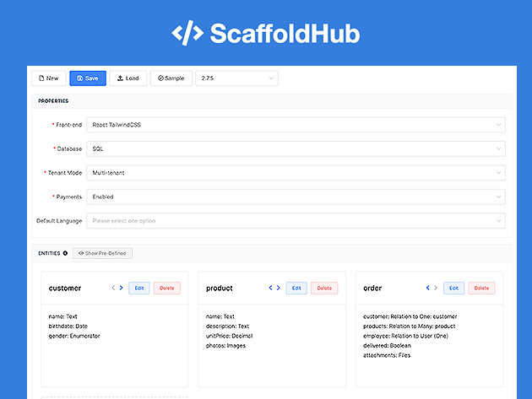Click the PROPERTIES section header
Viewport: 532px width, 399px height.
coord(53,101)
